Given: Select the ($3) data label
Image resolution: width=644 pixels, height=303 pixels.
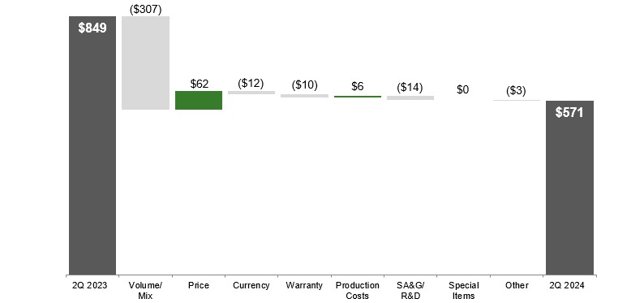Looking at the screenshot, I should click(x=516, y=90).
